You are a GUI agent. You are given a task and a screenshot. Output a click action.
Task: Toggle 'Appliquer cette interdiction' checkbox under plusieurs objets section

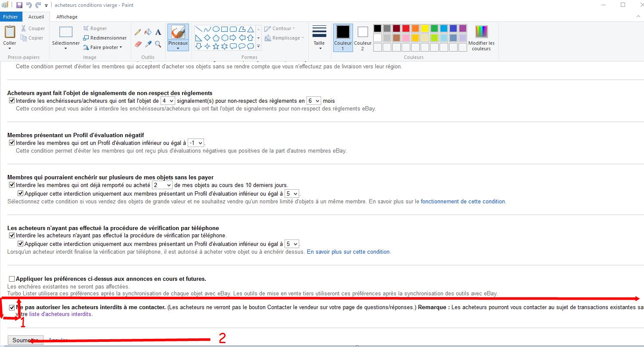[x=20, y=193]
